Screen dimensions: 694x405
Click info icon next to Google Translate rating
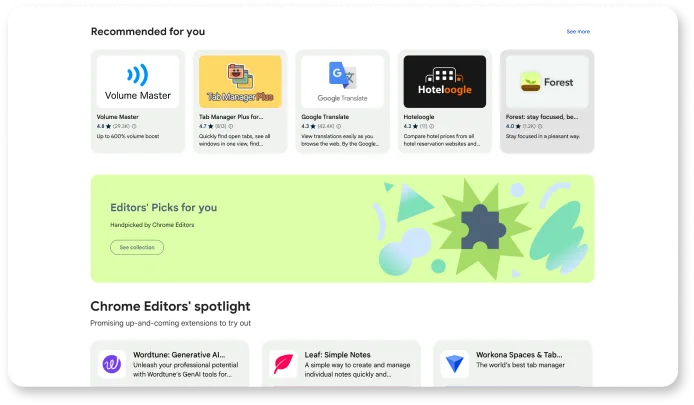(x=339, y=127)
